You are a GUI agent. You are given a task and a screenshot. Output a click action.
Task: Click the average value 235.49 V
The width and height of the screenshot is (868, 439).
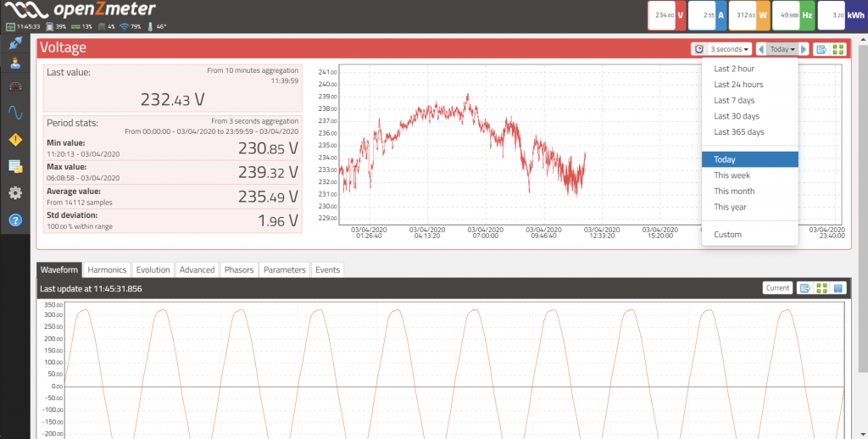[x=268, y=197]
